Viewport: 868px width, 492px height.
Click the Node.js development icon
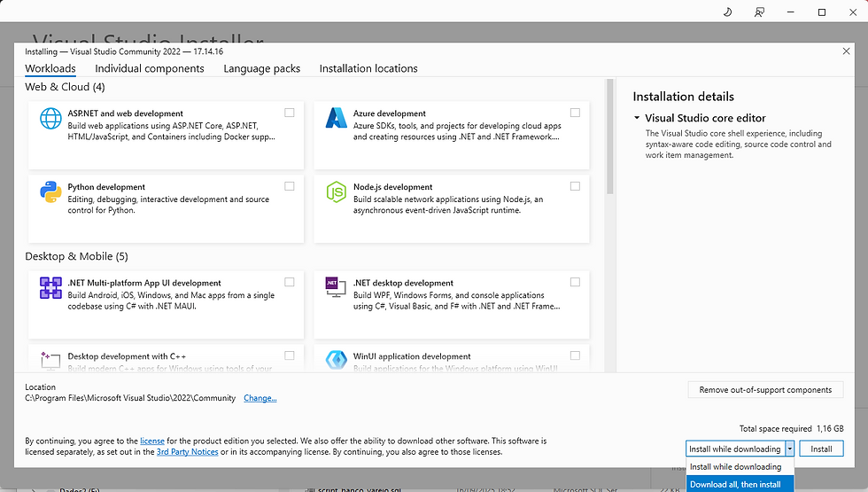[336, 192]
